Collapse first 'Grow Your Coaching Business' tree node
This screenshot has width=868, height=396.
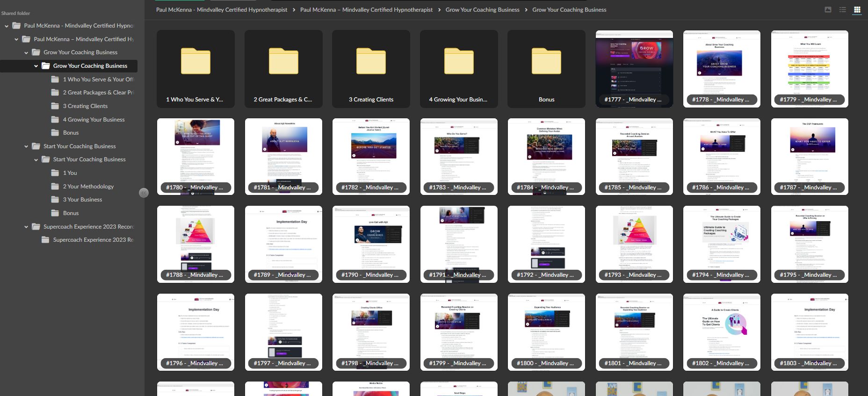[x=26, y=53]
